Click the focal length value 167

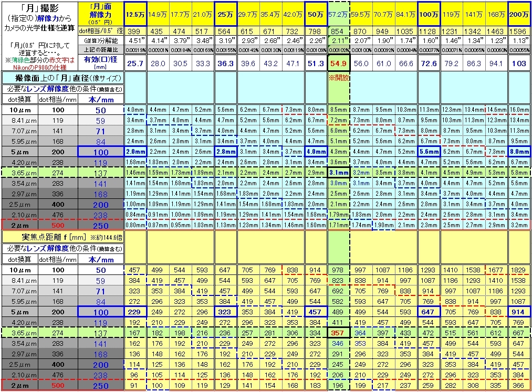(x=135, y=333)
